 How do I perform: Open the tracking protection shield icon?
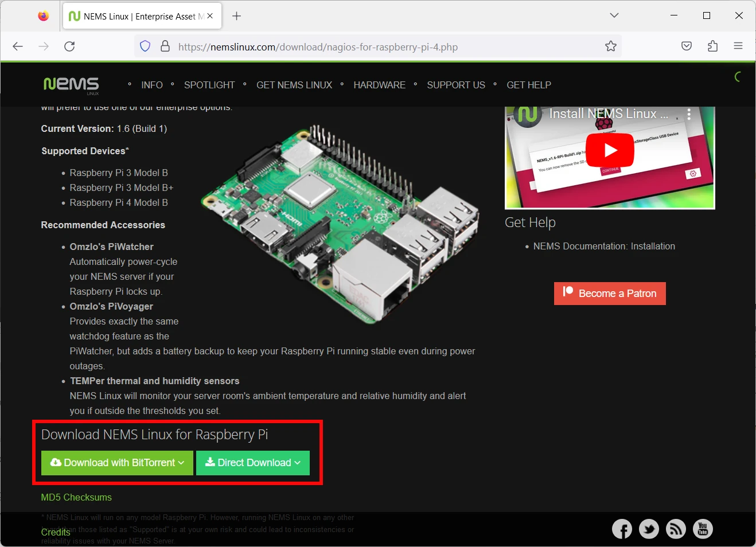(145, 46)
